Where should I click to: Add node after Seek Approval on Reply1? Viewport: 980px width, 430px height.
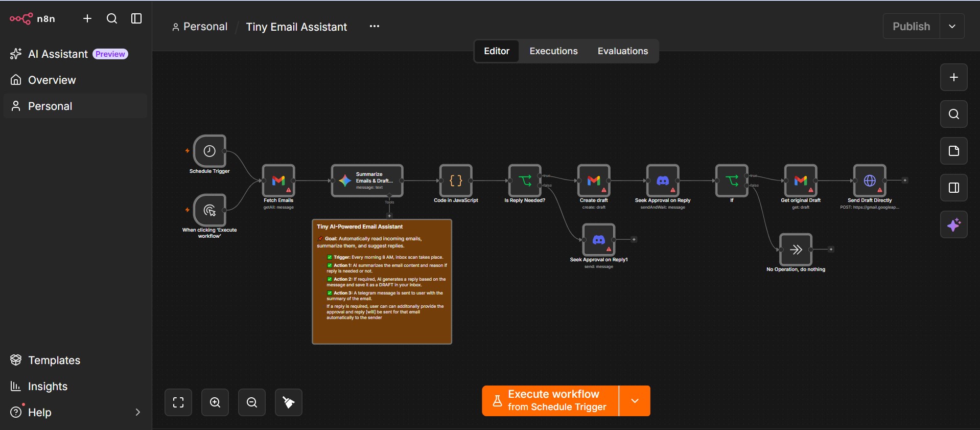(634, 239)
